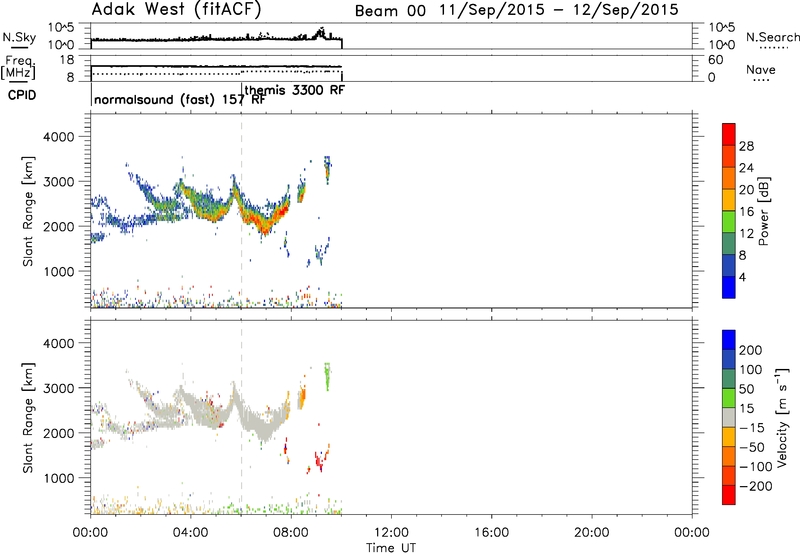The image size is (800, 554).
Task: Click the "2000" tick of the power panel
Action: pos(59,226)
